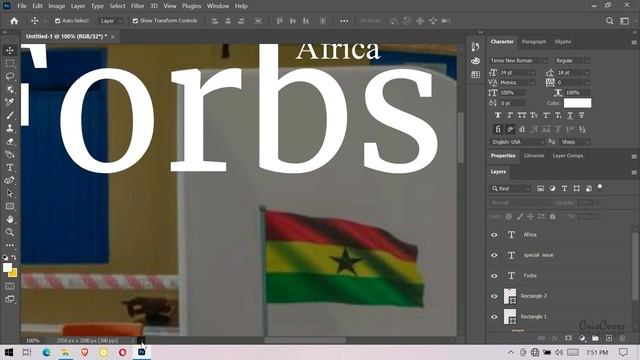Open the Plugins menu

tap(191, 6)
